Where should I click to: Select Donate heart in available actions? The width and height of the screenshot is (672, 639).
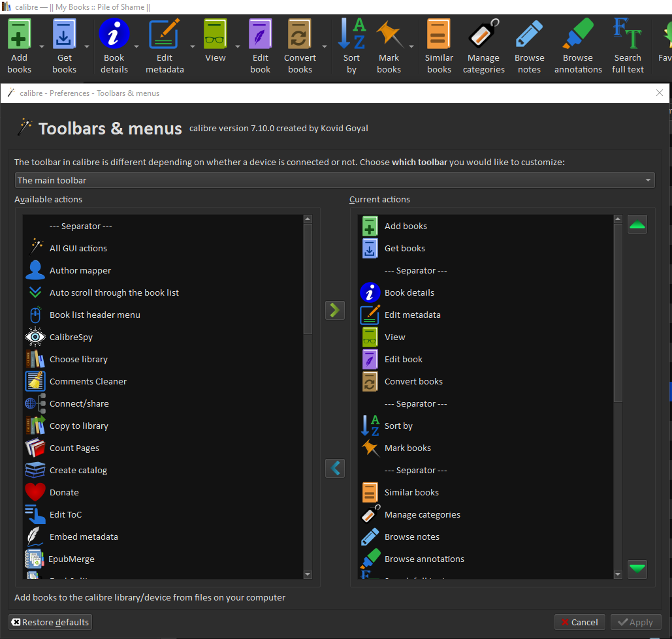[163, 492]
